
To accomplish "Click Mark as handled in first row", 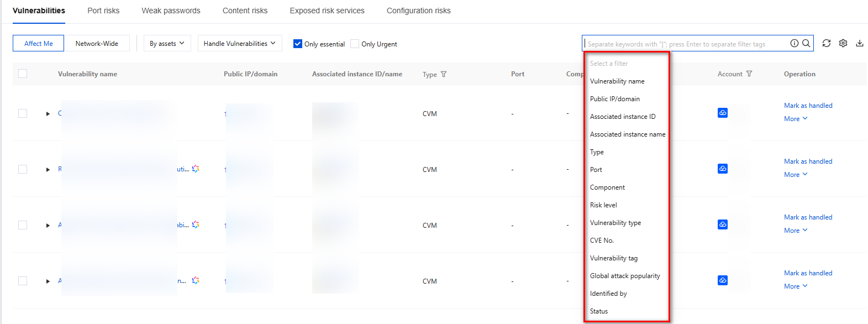I will click(808, 106).
